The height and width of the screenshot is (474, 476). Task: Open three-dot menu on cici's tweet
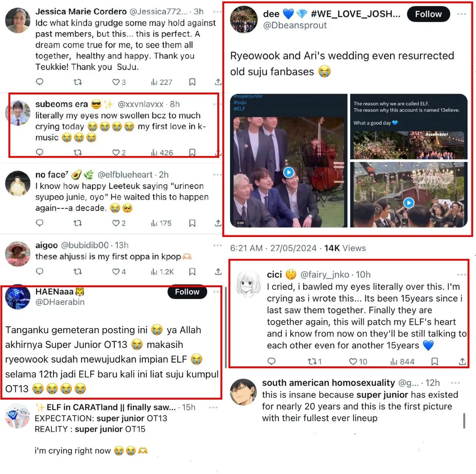[461, 275]
